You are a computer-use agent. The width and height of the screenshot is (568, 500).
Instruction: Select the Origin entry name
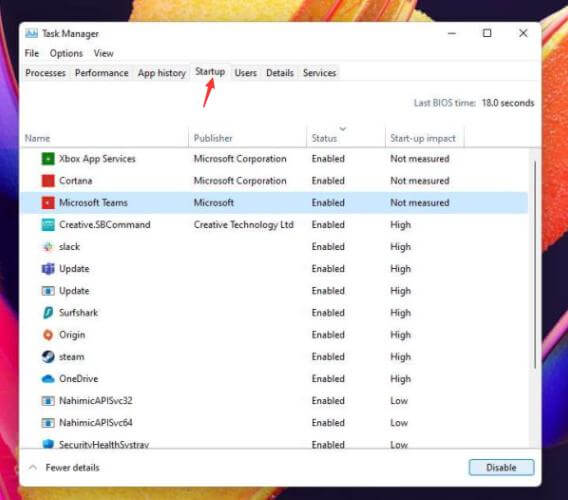click(x=72, y=335)
